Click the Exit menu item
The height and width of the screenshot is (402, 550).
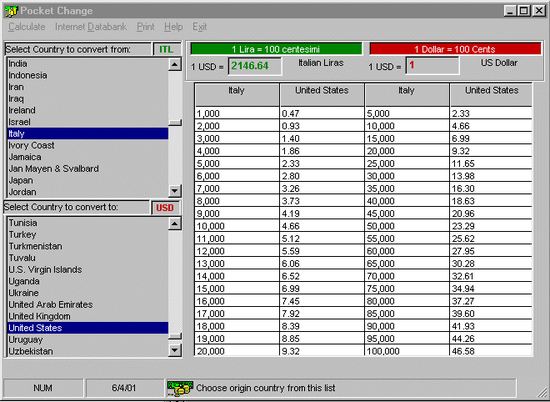coord(200,27)
